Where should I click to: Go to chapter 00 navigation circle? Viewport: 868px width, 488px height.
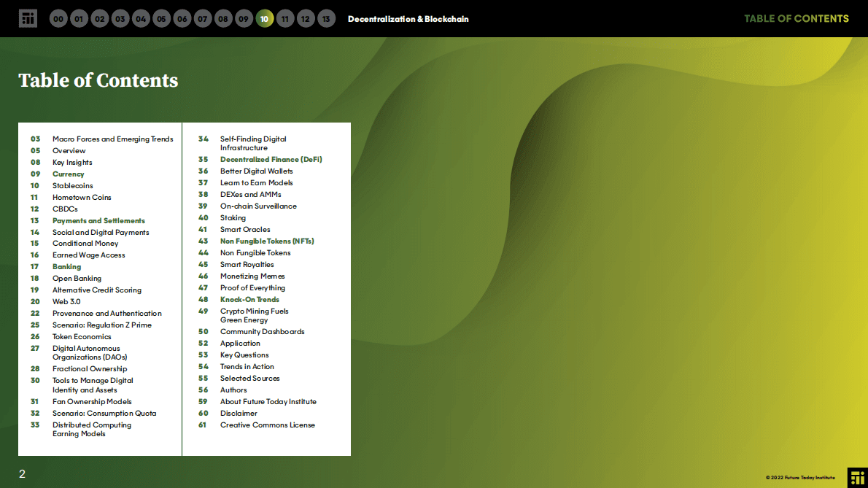click(x=59, y=19)
